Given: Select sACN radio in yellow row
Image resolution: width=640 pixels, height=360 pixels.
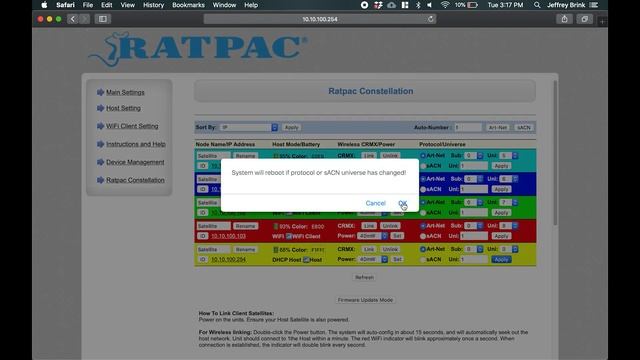Looking at the screenshot, I should click(x=423, y=259).
